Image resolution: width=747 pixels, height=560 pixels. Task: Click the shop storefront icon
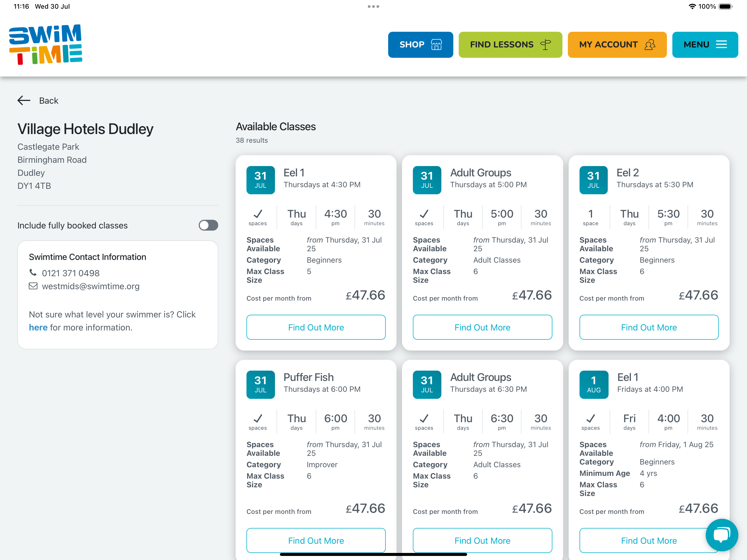coord(436,44)
